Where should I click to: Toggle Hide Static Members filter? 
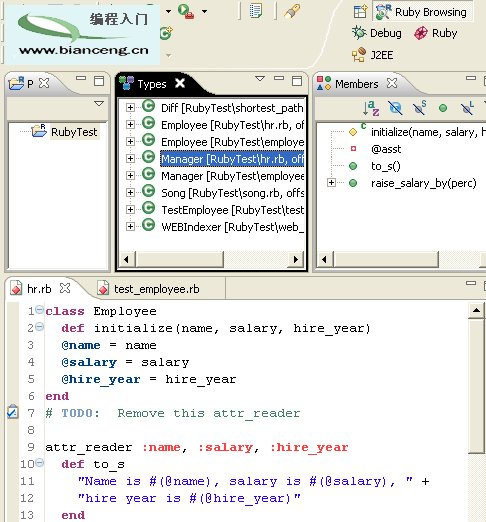(x=420, y=108)
